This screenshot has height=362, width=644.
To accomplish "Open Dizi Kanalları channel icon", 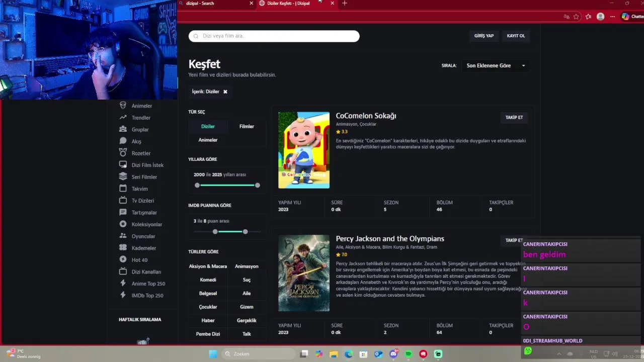I will coord(123,271).
